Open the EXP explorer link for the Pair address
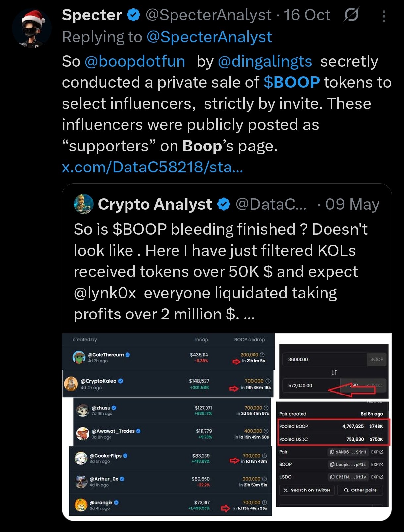 click(377, 452)
